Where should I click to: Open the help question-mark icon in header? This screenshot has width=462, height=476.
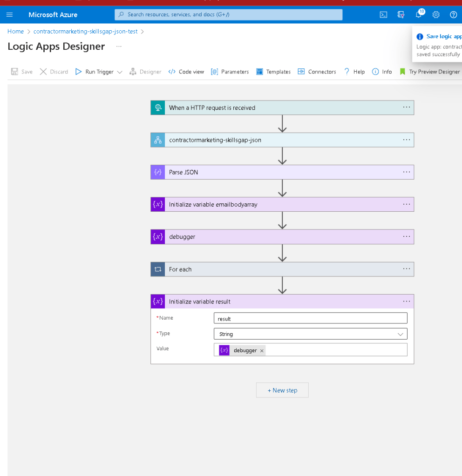(x=453, y=14)
